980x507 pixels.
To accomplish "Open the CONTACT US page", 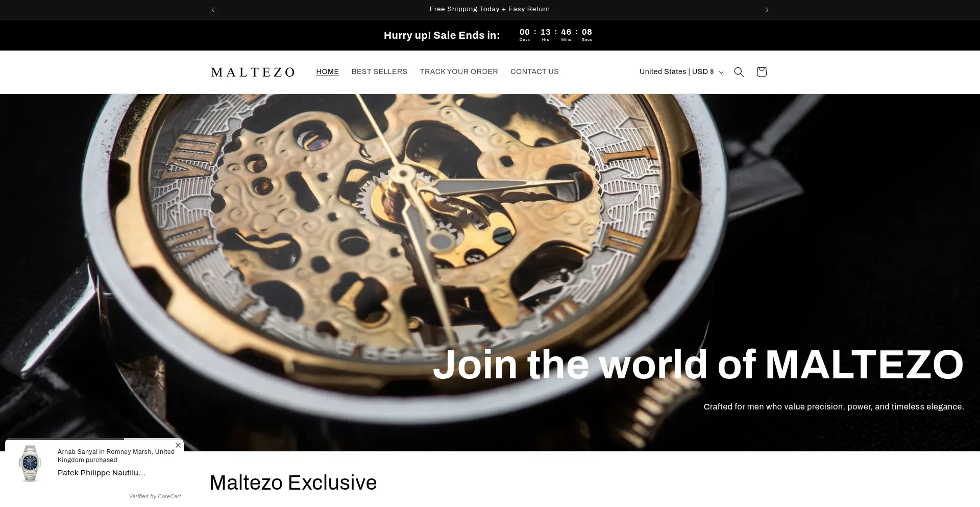I will [x=534, y=72].
